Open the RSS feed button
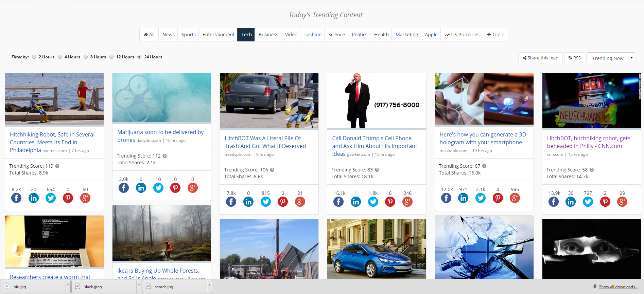The image size is (644, 294). click(574, 58)
